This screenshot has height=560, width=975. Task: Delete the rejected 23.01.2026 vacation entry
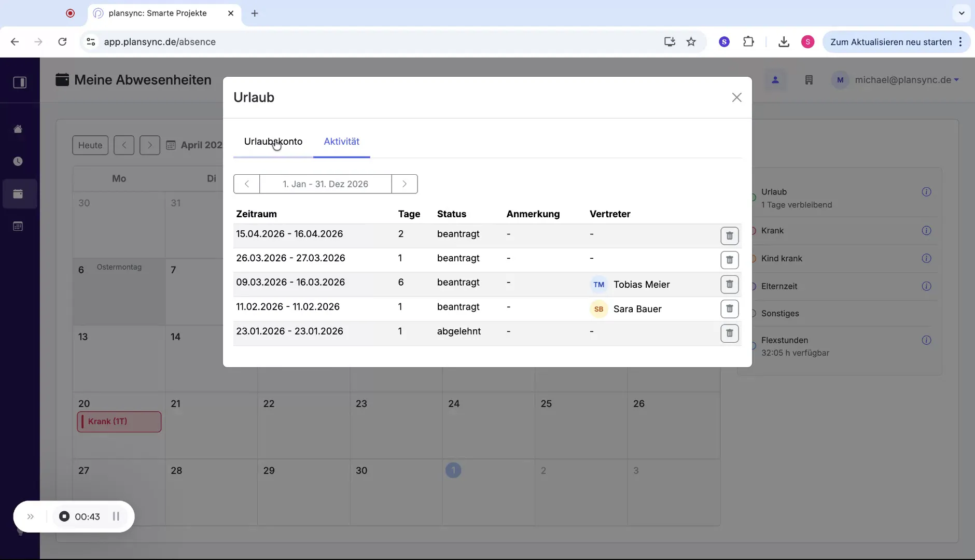pyautogui.click(x=729, y=333)
